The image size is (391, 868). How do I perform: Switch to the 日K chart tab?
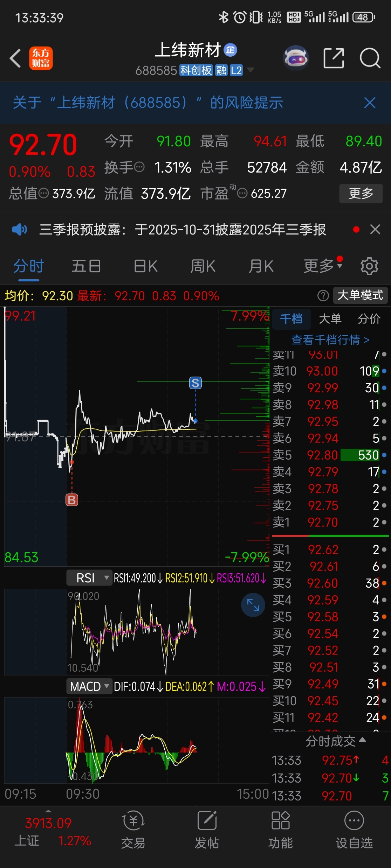click(x=146, y=266)
